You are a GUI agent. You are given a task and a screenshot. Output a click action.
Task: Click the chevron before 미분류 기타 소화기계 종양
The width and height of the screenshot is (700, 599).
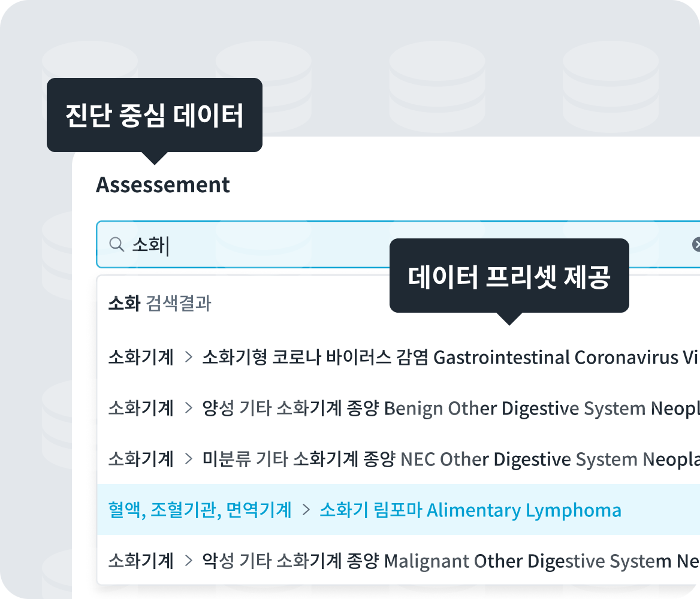188,459
